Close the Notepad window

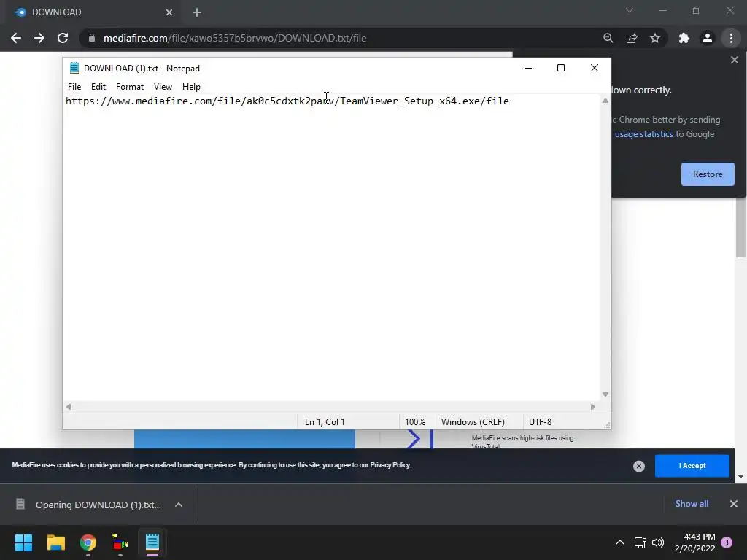coord(594,68)
